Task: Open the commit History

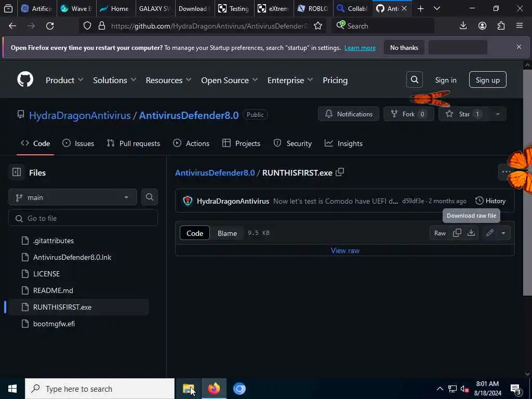Action: click(x=490, y=201)
